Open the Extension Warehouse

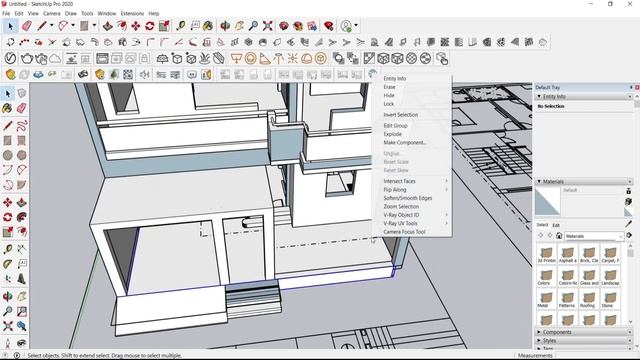[x=298, y=26]
